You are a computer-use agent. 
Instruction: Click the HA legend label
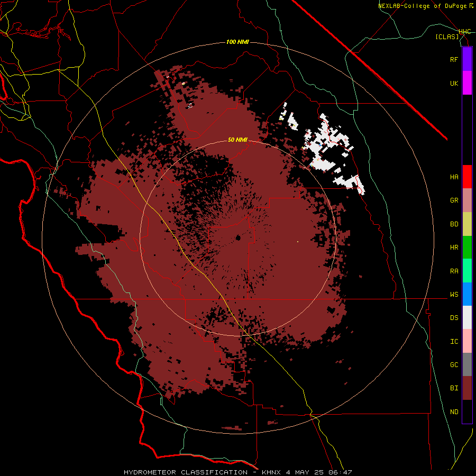[x=454, y=177]
